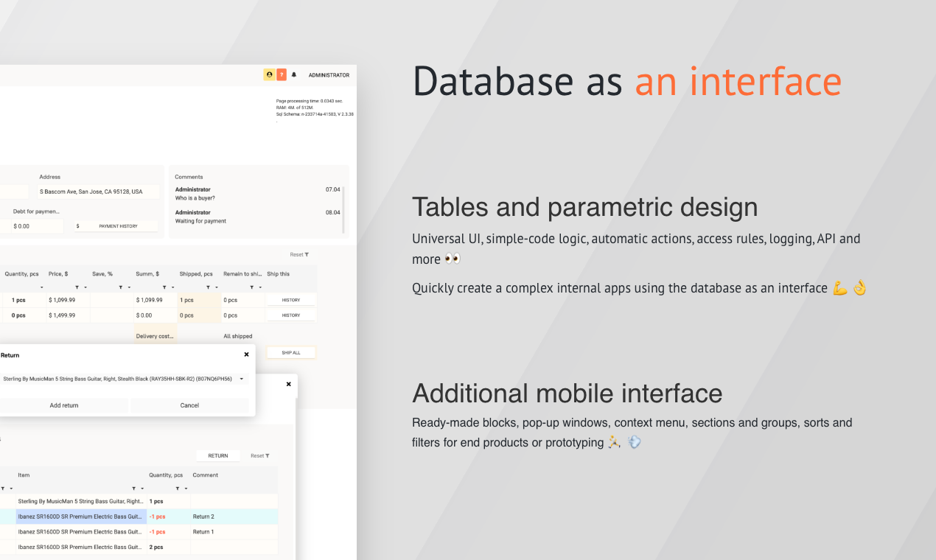The width and height of the screenshot is (936, 560).
Task: Open the Sterling By MusicMan item dropdown in Return dialog
Action: coord(123,379)
